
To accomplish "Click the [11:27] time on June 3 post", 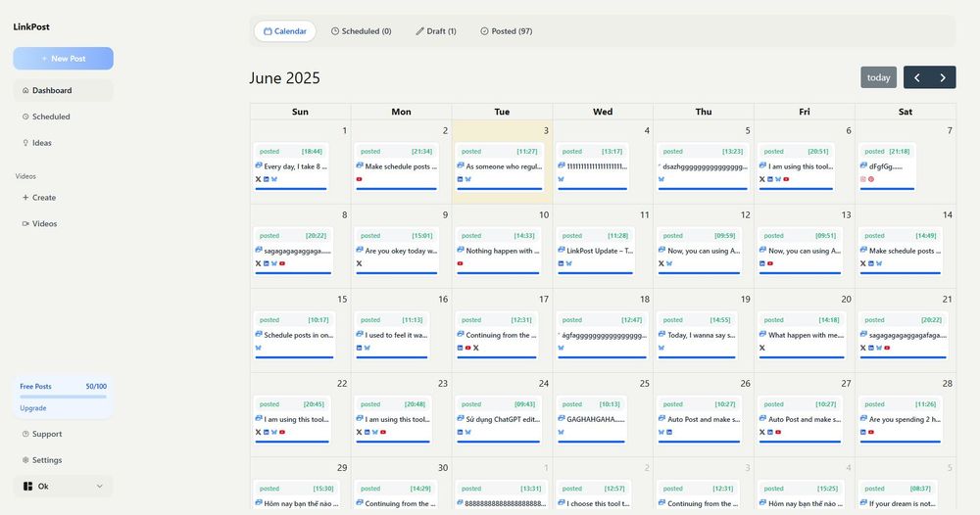I will tap(527, 152).
